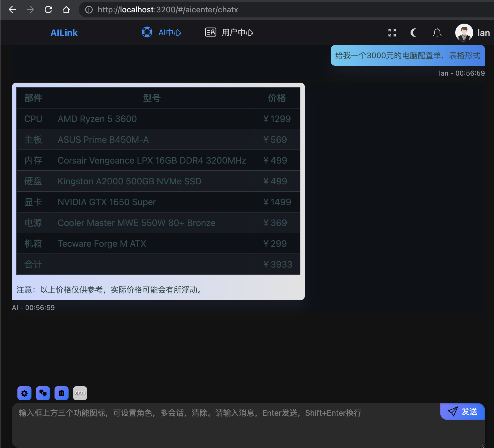Click the user message about 3000元 config
Image resolution: width=494 pixels, height=448 pixels.
(407, 56)
